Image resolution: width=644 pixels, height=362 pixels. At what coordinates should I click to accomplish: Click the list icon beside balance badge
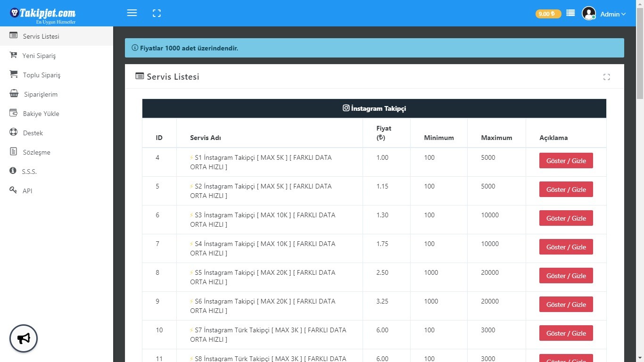click(570, 13)
